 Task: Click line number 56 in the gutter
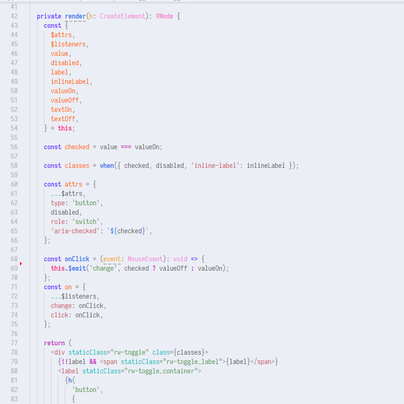click(14, 147)
